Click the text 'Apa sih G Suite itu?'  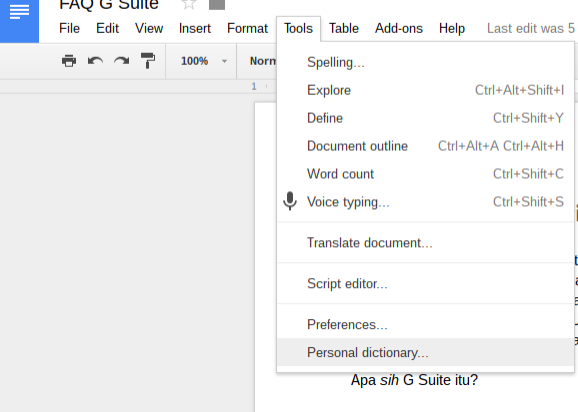[414, 380]
